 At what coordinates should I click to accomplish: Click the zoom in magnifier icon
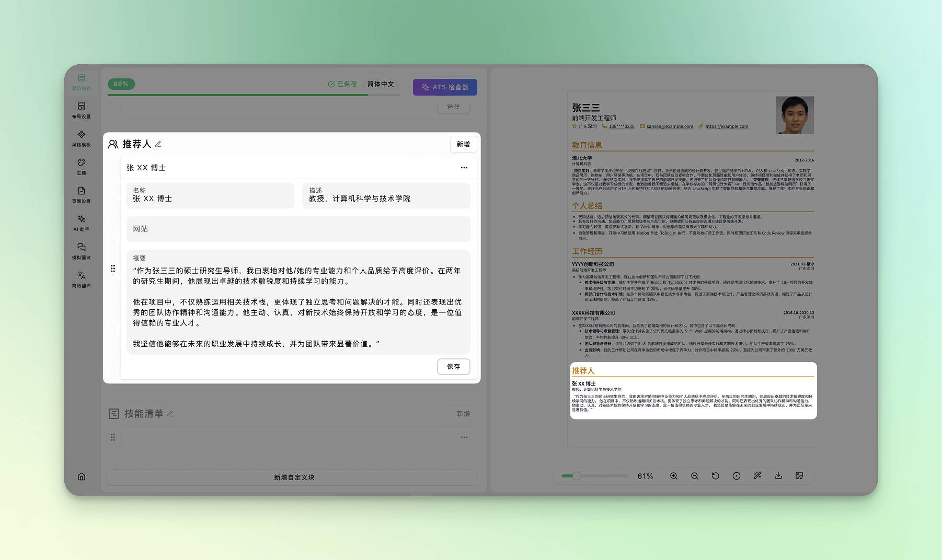pyautogui.click(x=674, y=476)
